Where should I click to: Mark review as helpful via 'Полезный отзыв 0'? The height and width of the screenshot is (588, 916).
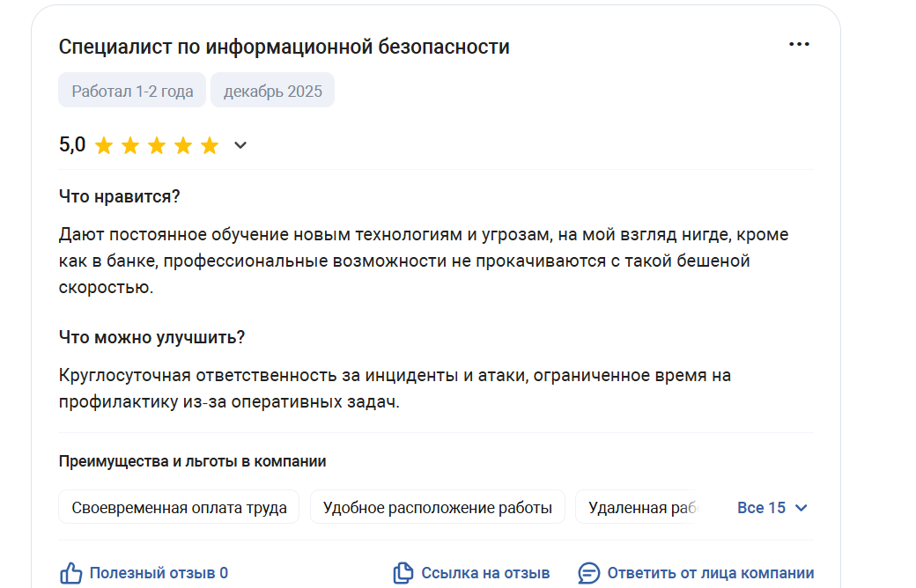pos(159,573)
